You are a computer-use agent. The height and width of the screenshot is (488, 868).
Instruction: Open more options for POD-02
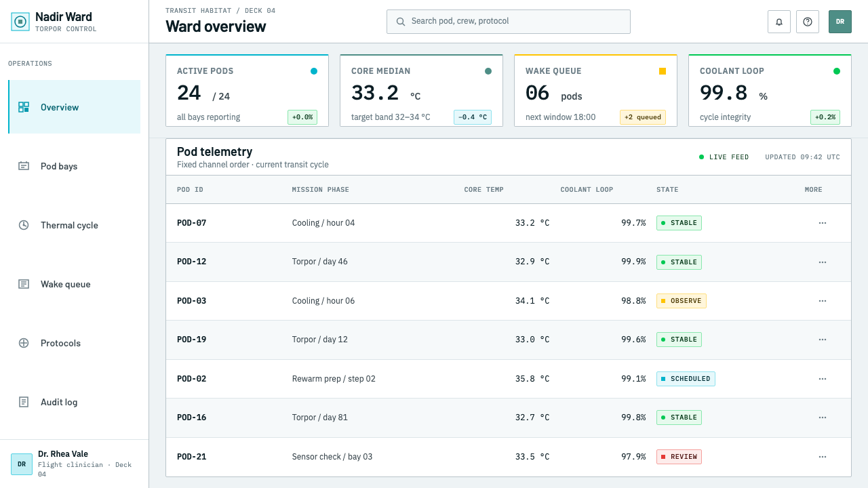823,379
